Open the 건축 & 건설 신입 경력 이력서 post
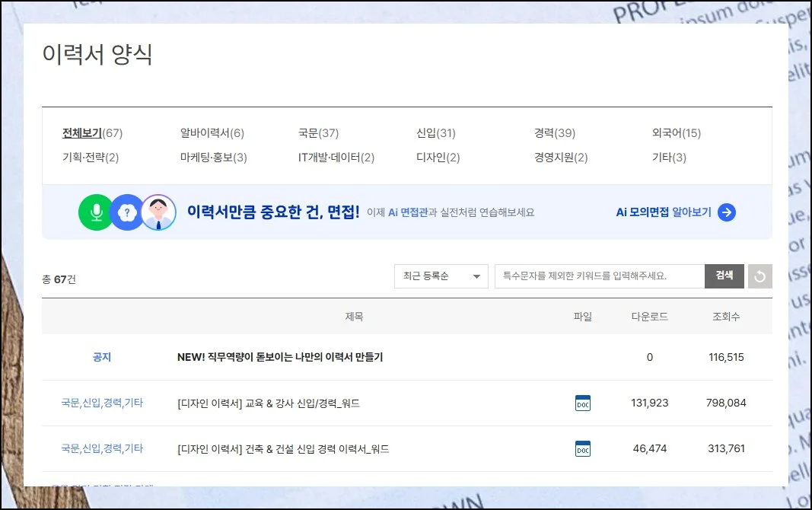This screenshot has width=812, height=510. (282, 449)
